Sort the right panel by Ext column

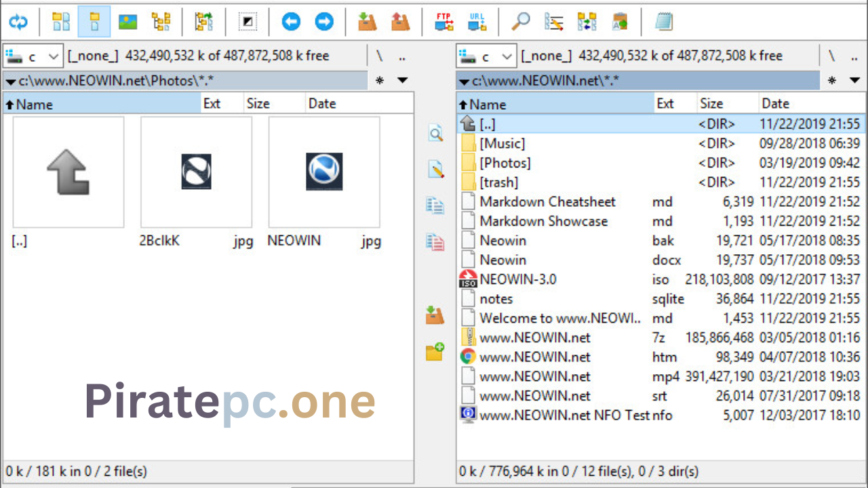coord(676,104)
